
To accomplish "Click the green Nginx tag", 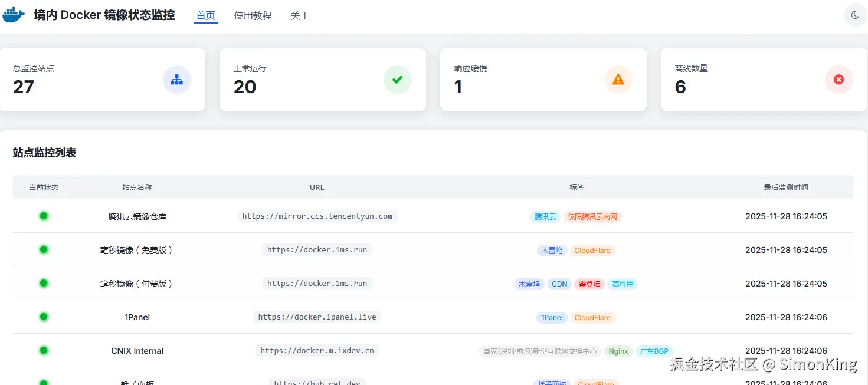I will point(618,351).
